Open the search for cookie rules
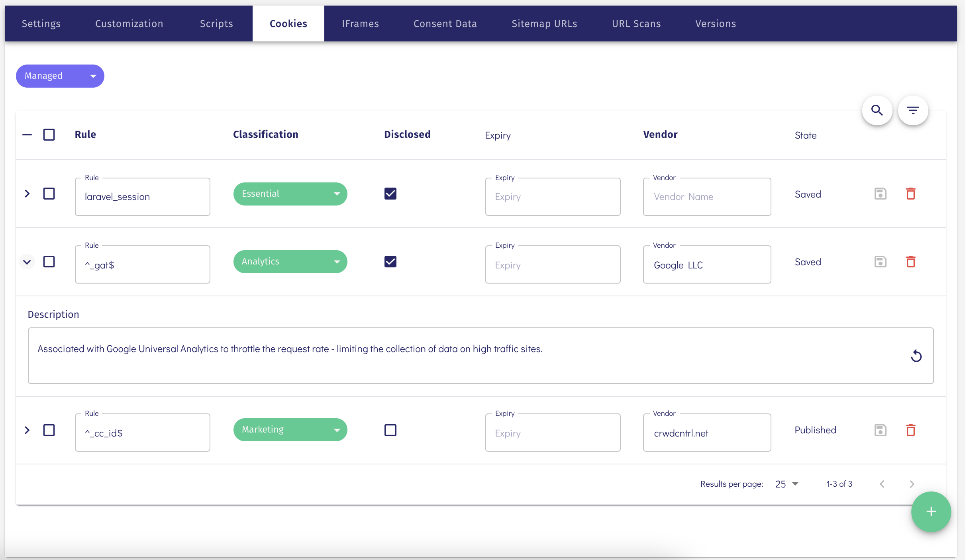Image resolution: width=965 pixels, height=560 pixels. tap(877, 110)
